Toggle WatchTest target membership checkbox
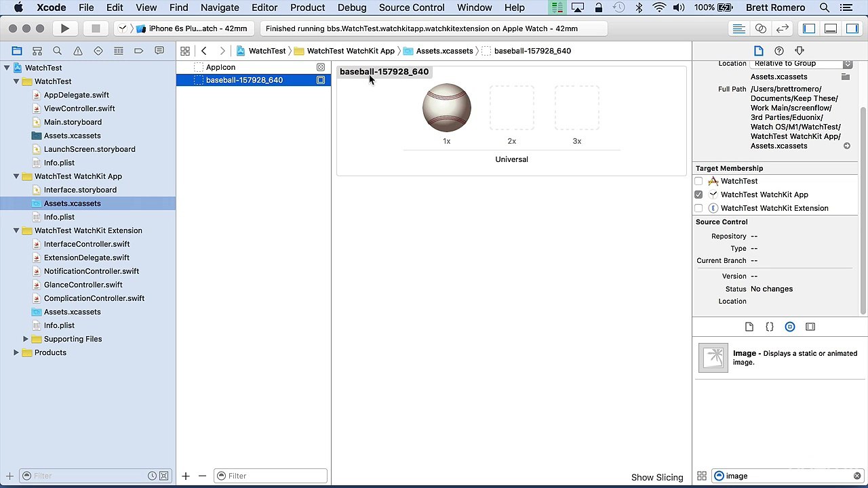The height and width of the screenshot is (488, 868). point(698,181)
